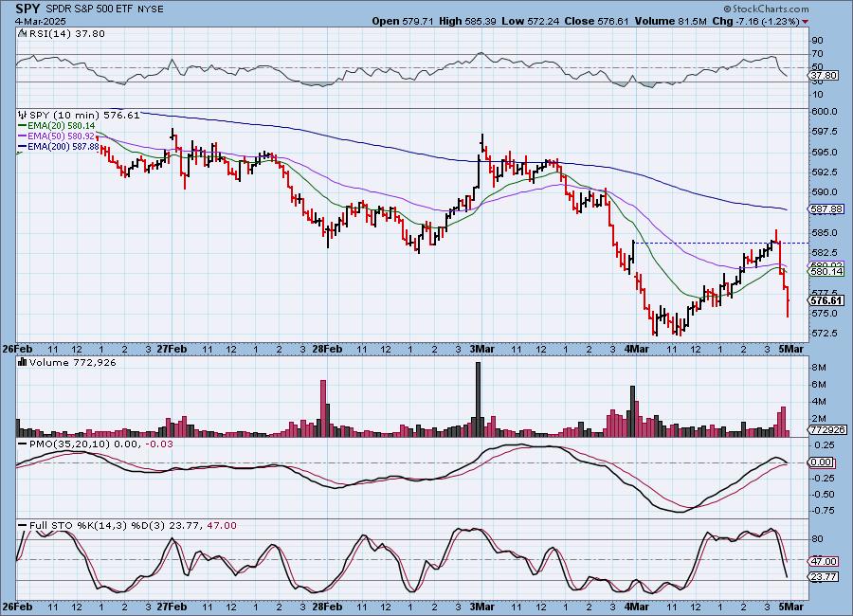Viewport: 853px width, 616px height.
Task: Click the EMA(20) 580.14 legend text
Action: click(61, 126)
